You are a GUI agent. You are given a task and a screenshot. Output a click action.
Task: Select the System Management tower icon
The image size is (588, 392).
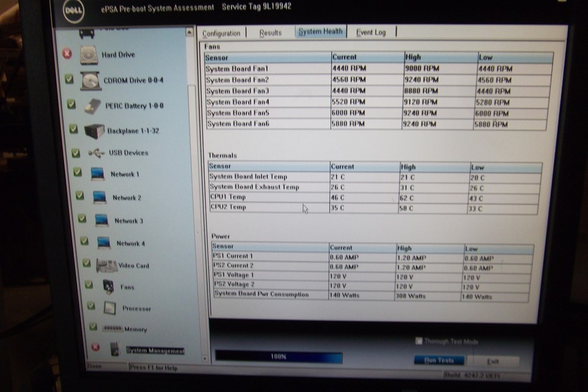115,349
